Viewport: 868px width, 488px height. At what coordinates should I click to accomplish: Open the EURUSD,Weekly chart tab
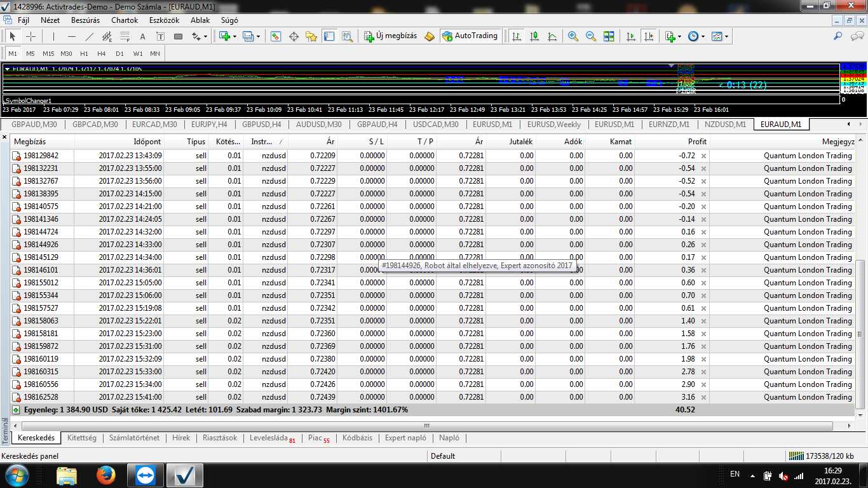(554, 125)
